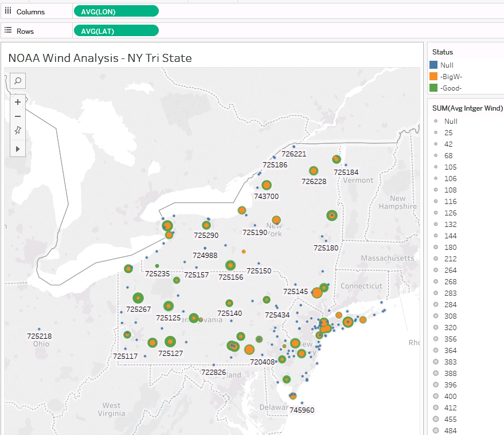Image resolution: width=504 pixels, height=435 pixels.
Task: Click the Columns shelf icon
Action: click(8, 11)
